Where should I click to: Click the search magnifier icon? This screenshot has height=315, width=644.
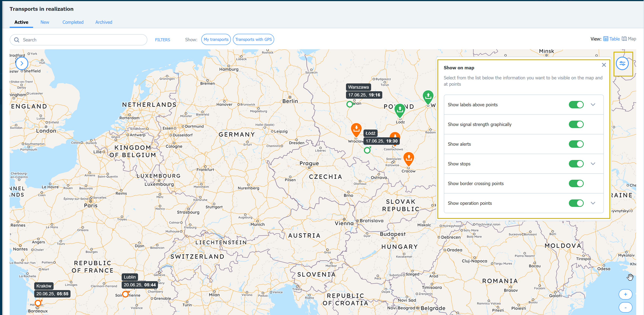coord(17,40)
